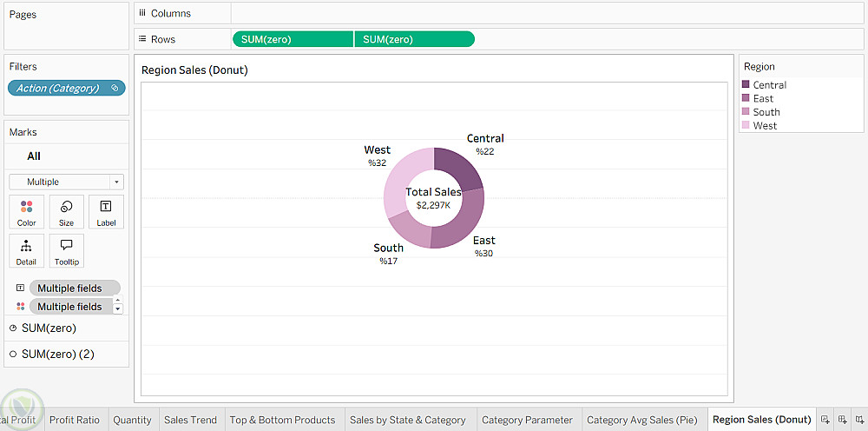
Task: Click the link icon on Action (Category) filter
Action: coord(114,88)
